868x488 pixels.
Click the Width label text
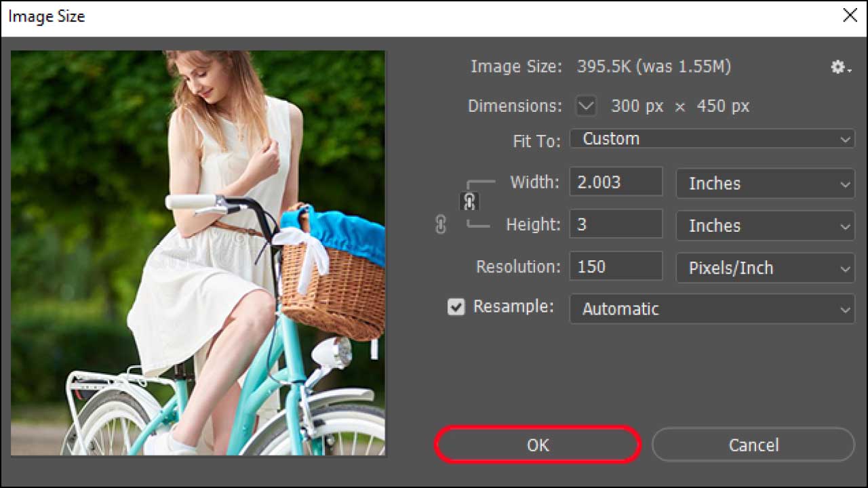tap(534, 182)
